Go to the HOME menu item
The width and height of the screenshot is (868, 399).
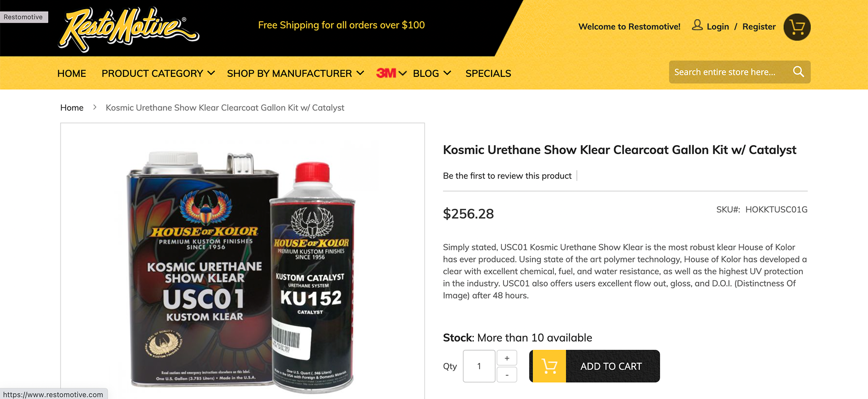tap(71, 73)
